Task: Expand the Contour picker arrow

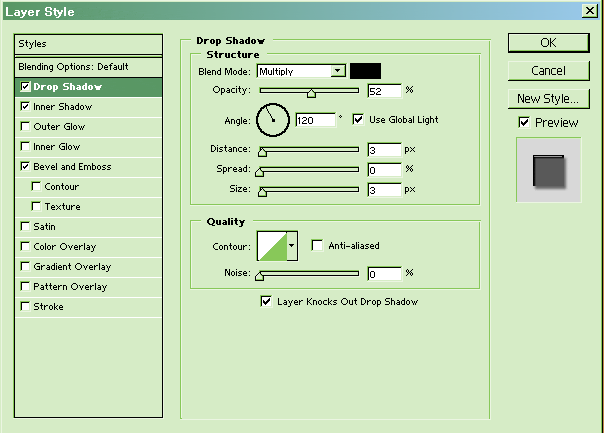Action: click(x=293, y=245)
